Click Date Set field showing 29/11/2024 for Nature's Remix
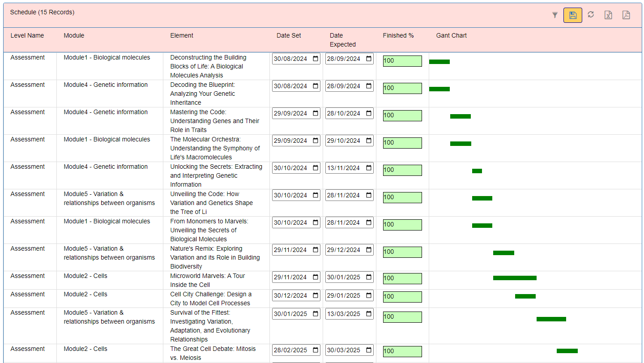The image size is (644, 363). tap(291, 250)
